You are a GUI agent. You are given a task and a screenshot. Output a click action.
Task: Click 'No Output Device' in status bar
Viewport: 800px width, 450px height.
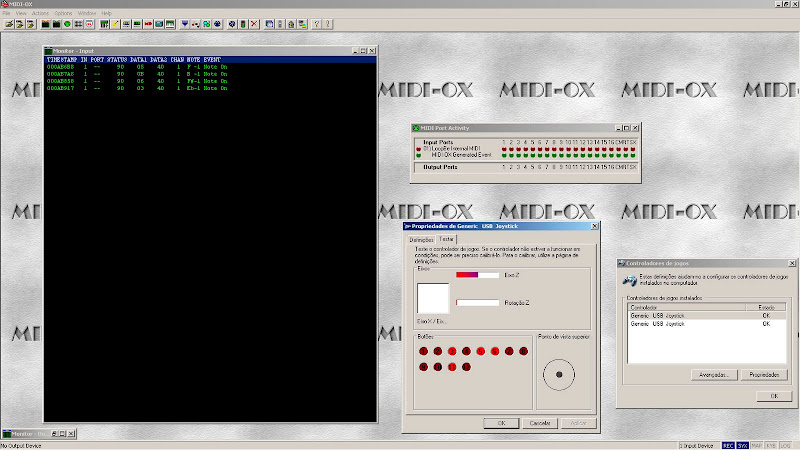click(21, 446)
